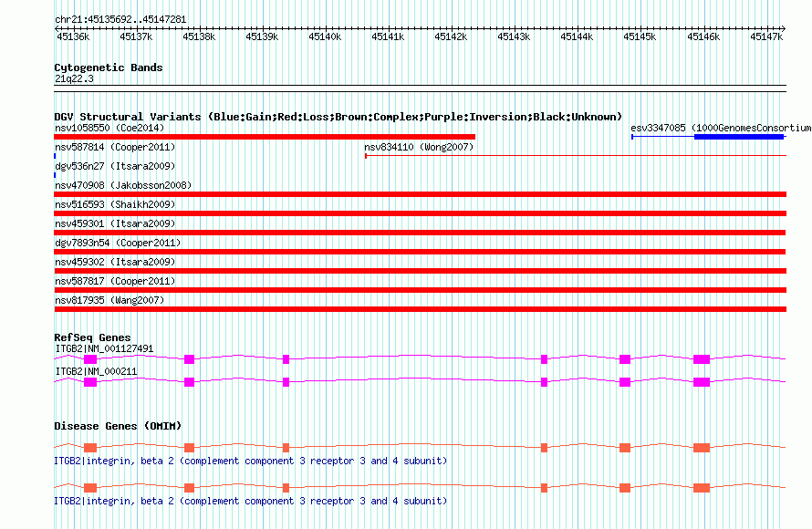Image resolution: width=812 pixels, height=529 pixels.
Task: Click the red loss bar under nsv459302
Action: pos(420,271)
